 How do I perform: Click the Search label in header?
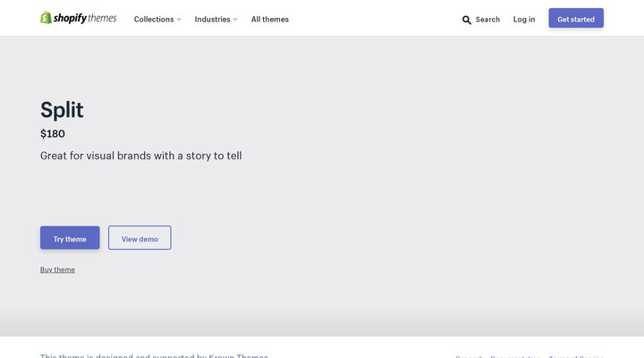pos(487,19)
